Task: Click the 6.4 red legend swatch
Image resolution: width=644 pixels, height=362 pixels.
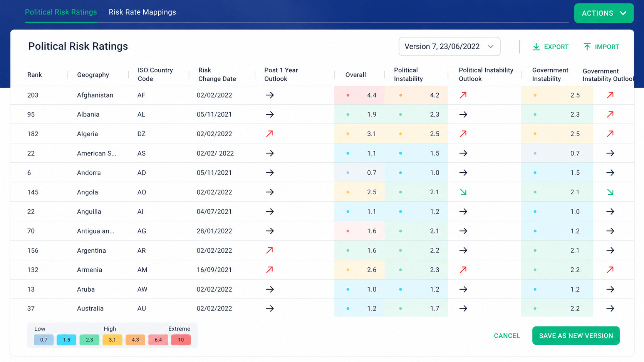Action: (158, 340)
